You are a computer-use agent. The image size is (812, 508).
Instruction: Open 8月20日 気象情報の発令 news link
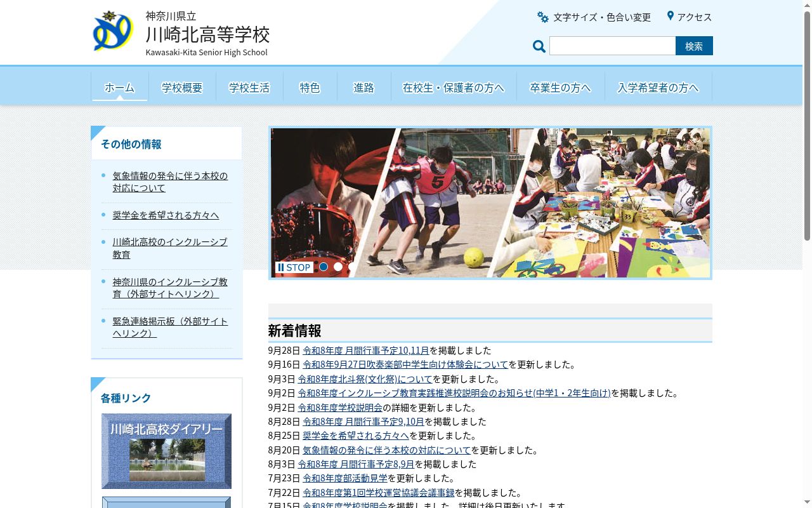coord(386,450)
